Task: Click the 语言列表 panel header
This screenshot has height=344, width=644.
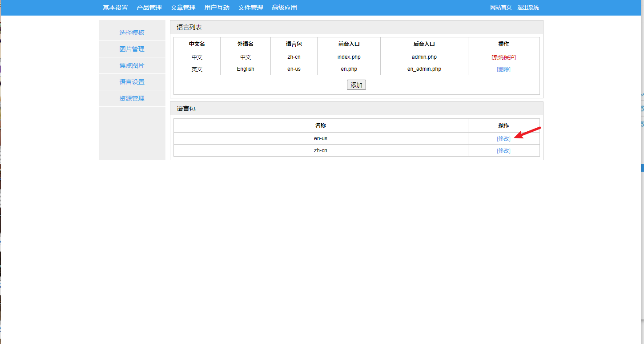Action: (357, 27)
